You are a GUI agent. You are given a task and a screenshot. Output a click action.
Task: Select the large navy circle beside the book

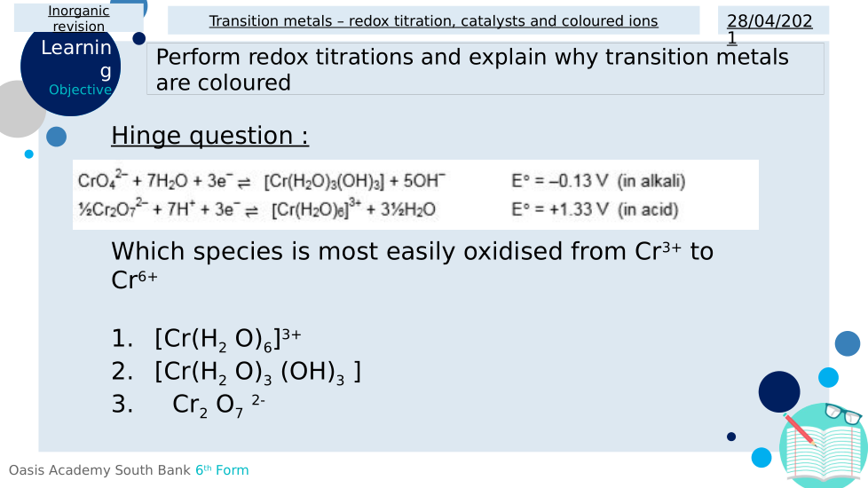point(779,392)
